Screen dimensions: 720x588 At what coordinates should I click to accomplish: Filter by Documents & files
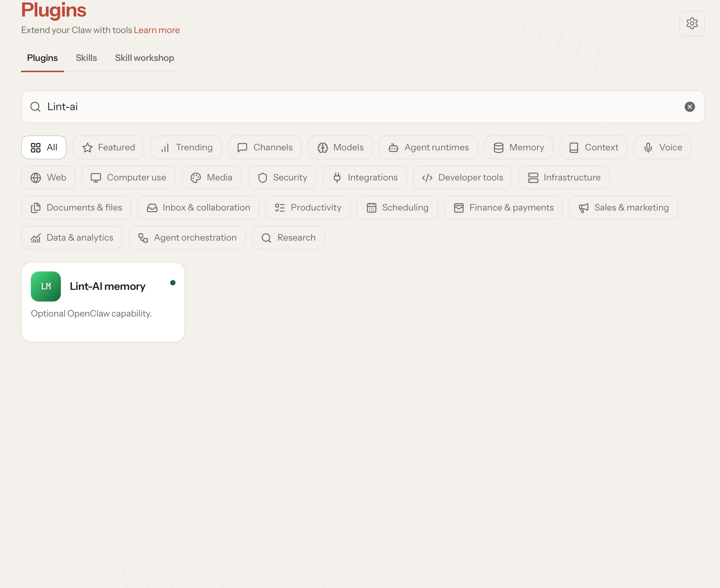click(76, 208)
